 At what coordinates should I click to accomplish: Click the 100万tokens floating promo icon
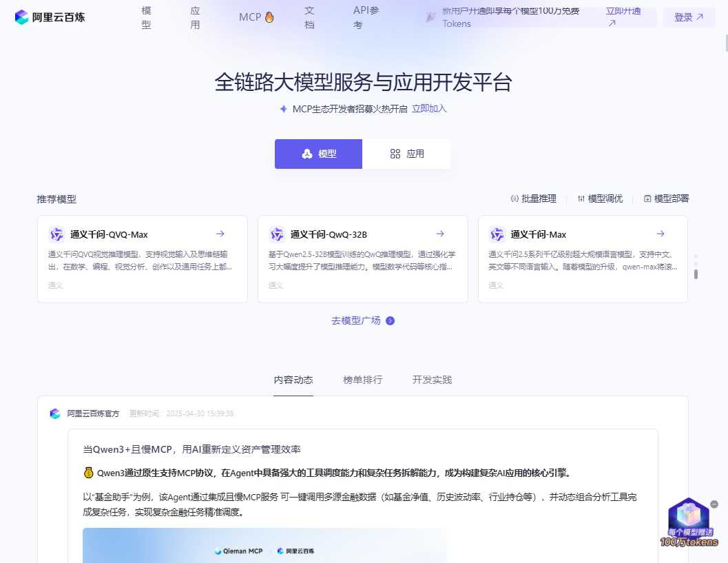[x=689, y=524]
